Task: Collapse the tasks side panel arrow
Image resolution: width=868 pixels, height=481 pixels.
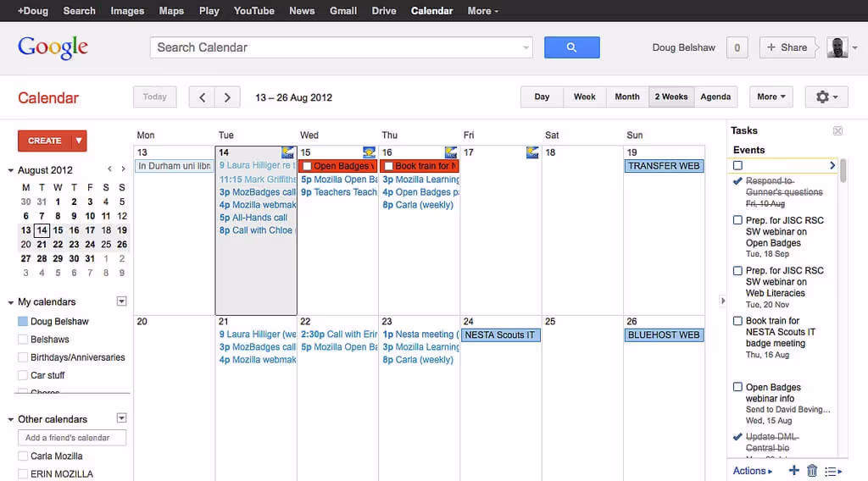Action: 722,301
